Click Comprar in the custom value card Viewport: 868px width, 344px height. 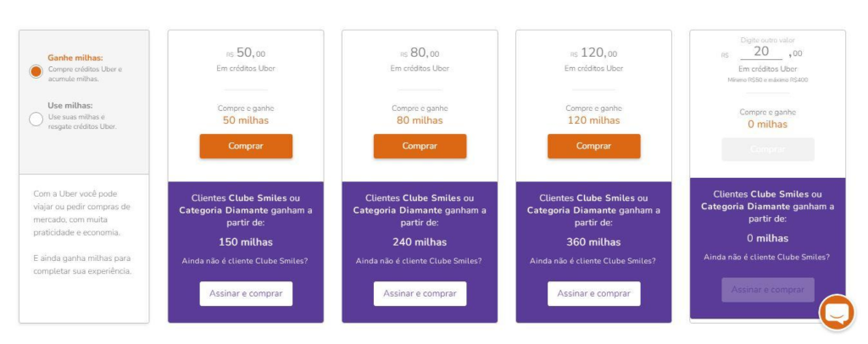tap(768, 149)
